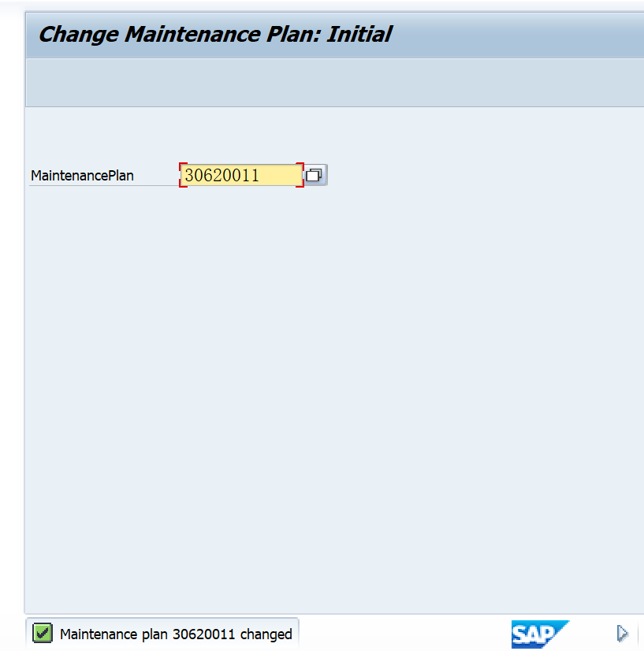Click the SAP logo in the status bar

point(540,634)
